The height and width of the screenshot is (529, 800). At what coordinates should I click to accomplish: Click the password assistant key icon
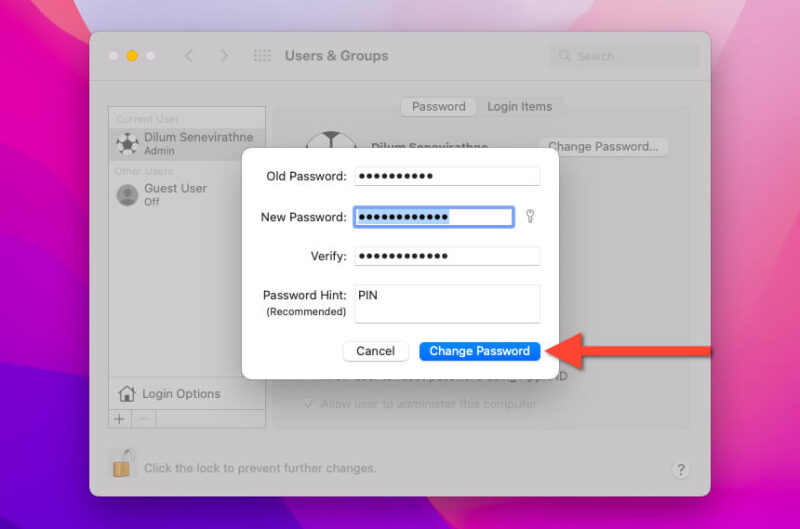point(530,216)
